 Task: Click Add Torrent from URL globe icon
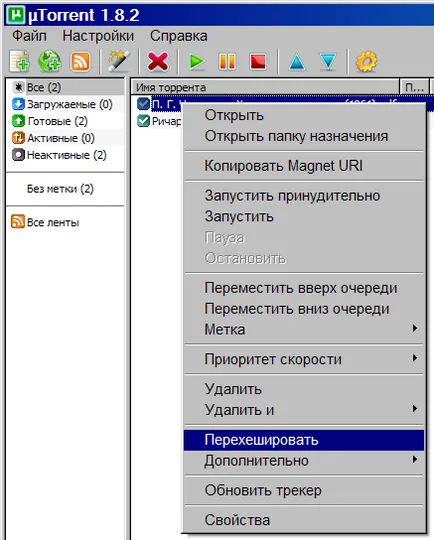tap(50, 62)
